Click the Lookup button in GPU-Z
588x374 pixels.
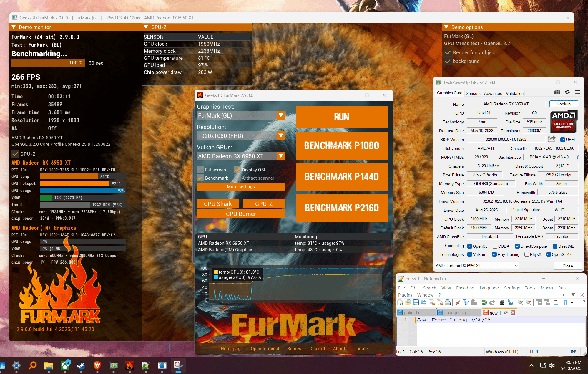pos(564,104)
